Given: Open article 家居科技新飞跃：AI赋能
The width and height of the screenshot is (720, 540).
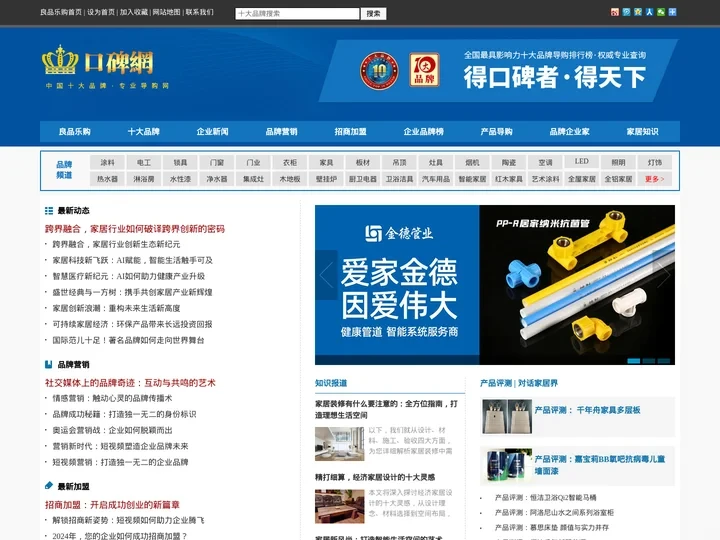Looking at the screenshot, I should [133, 260].
